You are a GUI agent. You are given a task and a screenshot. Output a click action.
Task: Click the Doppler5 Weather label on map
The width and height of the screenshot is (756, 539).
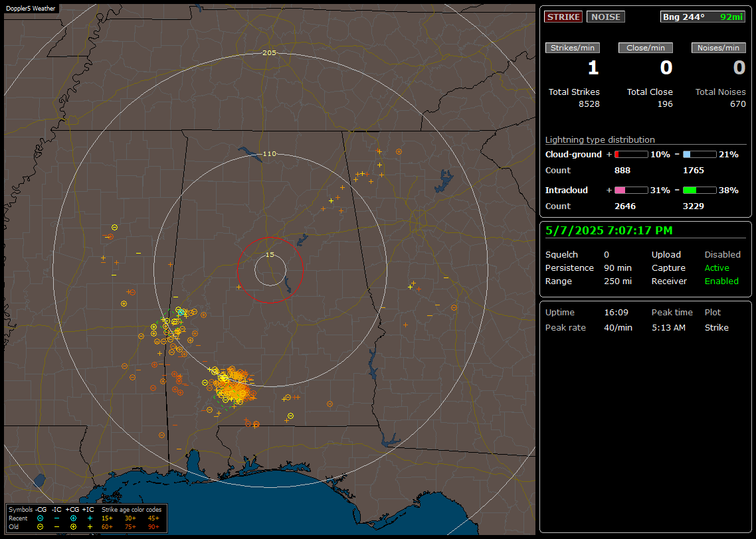(x=31, y=8)
